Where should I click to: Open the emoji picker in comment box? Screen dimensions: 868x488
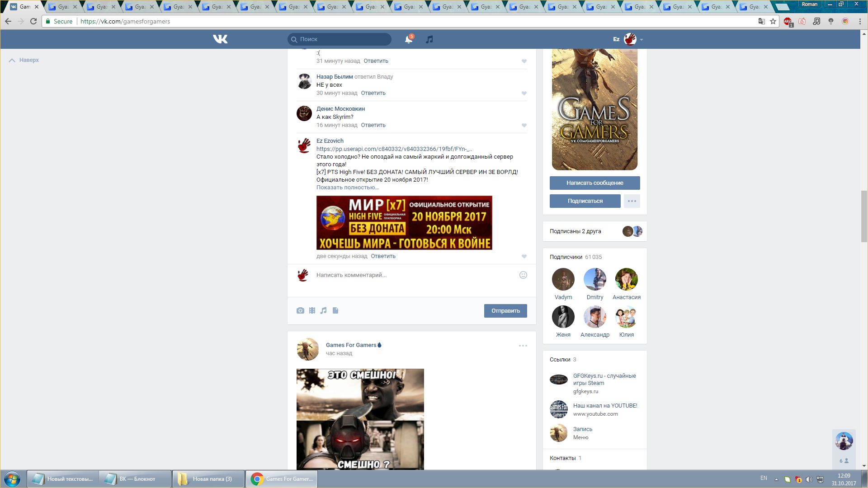click(523, 275)
